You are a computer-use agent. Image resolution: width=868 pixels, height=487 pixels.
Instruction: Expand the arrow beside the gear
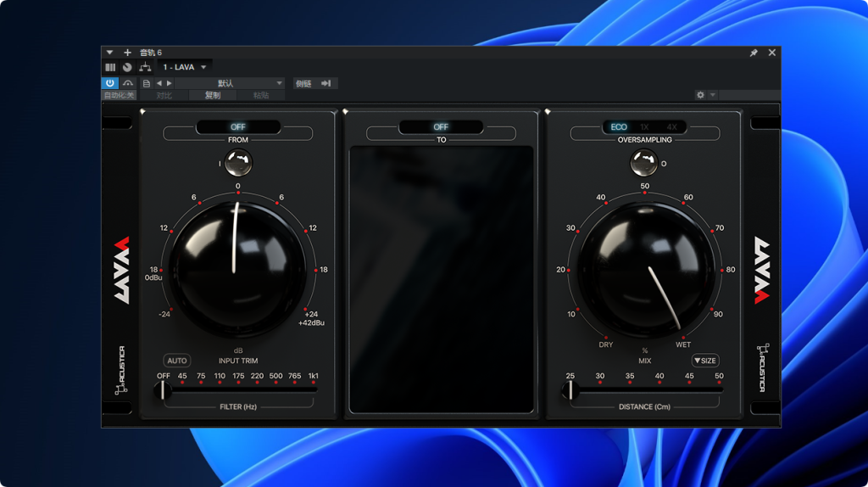pyautogui.click(x=713, y=95)
